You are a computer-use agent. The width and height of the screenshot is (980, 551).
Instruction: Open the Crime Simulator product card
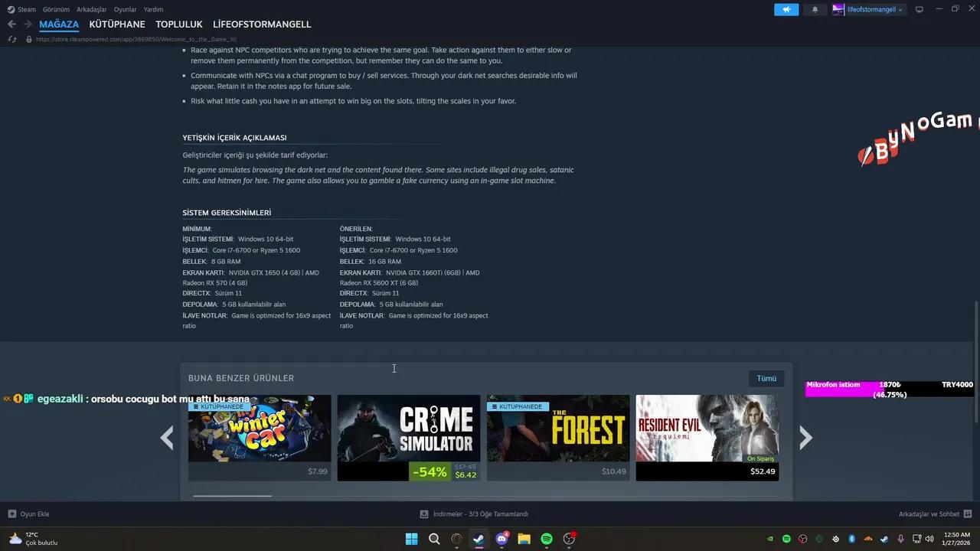[x=409, y=438]
